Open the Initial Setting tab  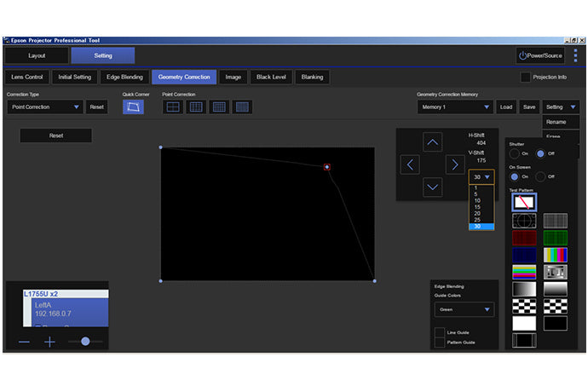tap(75, 77)
